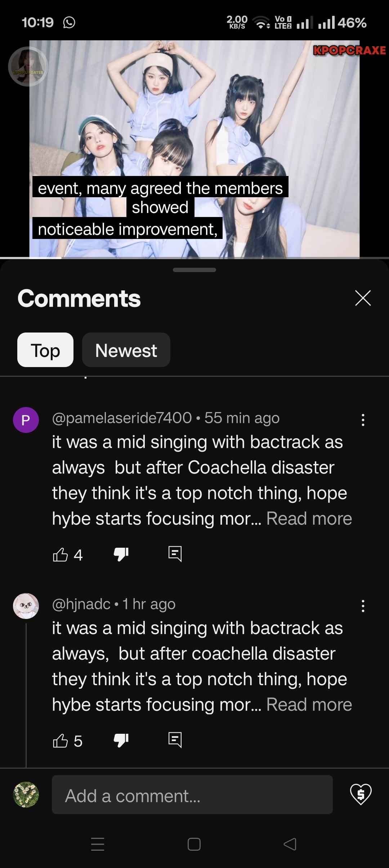Screen dimensions: 389x868
Task: Expand @pamelaseride7400 comment with Read more
Action: pos(309,519)
